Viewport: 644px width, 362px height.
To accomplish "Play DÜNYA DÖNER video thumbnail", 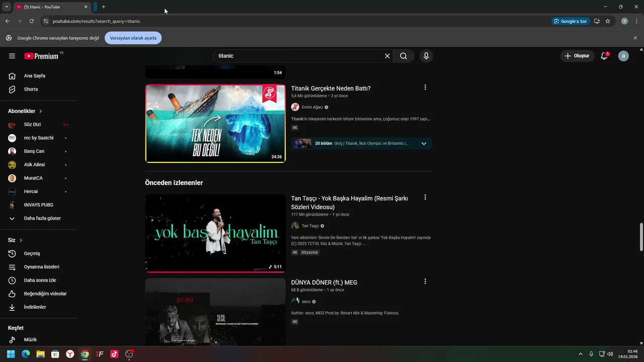I will (215, 312).
